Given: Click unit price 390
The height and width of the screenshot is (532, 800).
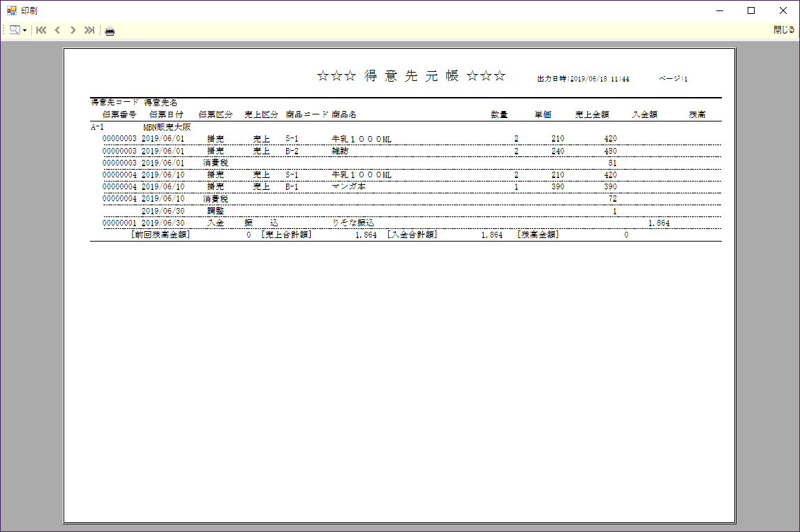Looking at the screenshot, I should click(x=558, y=186).
